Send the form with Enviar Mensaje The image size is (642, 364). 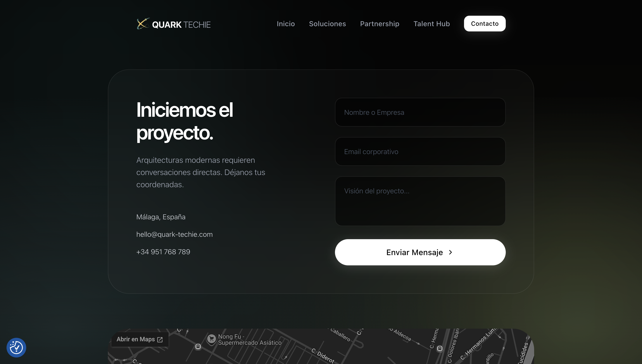pyautogui.click(x=420, y=252)
